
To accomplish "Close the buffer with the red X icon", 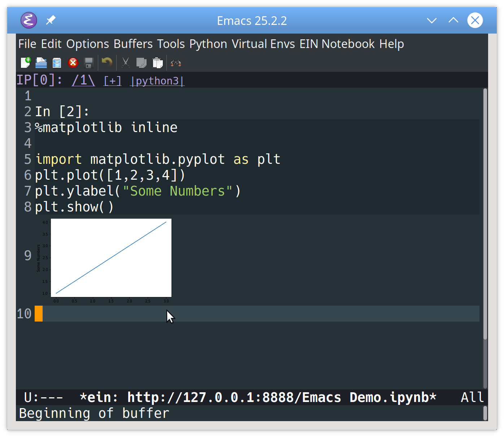I will [73, 62].
